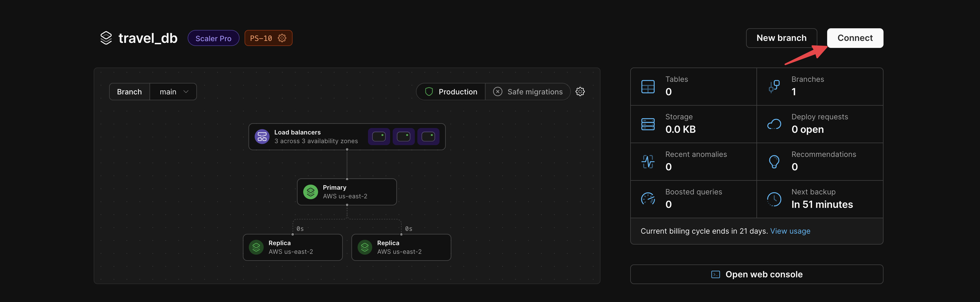Click the left Replica node icon

click(x=256, y=247)
